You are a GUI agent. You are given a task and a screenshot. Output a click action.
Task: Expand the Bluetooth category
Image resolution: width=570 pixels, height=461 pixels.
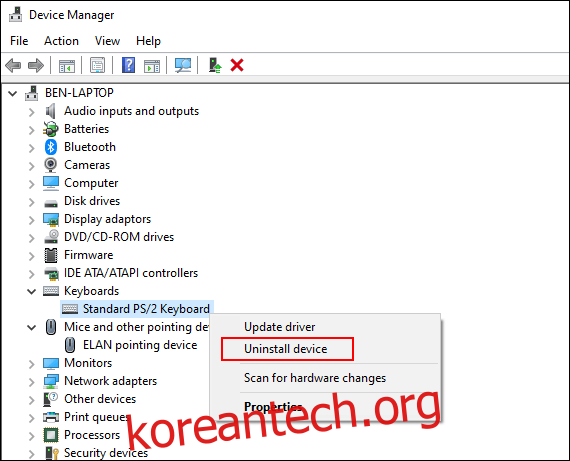[32, 148]
